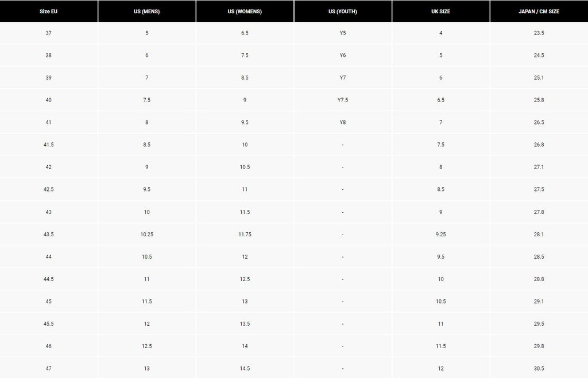The image size is (588, 378).
Task: Select the 30.5 Japan CM size cell
Action: click(x=539, y=369)
